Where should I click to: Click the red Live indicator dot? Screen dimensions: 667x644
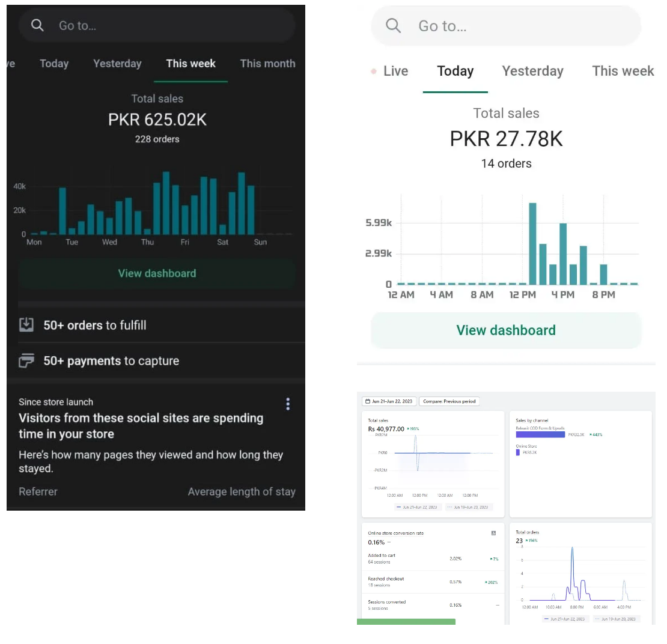(x=374, y=71)
